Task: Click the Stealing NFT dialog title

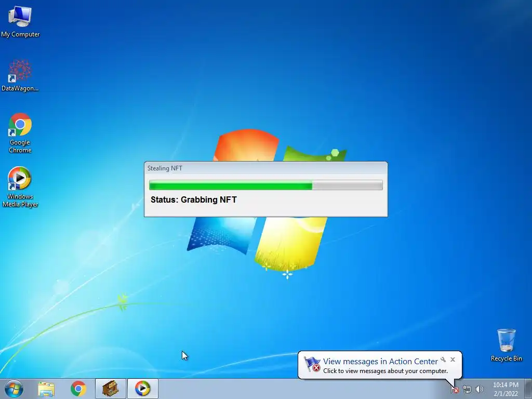Action: click(x=165, y=168)
